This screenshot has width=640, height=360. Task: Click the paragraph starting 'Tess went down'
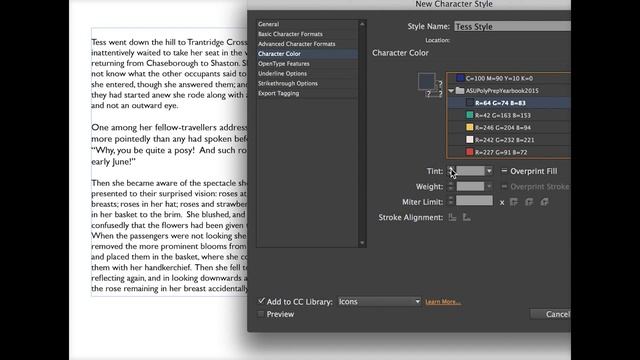coord(169,73)
